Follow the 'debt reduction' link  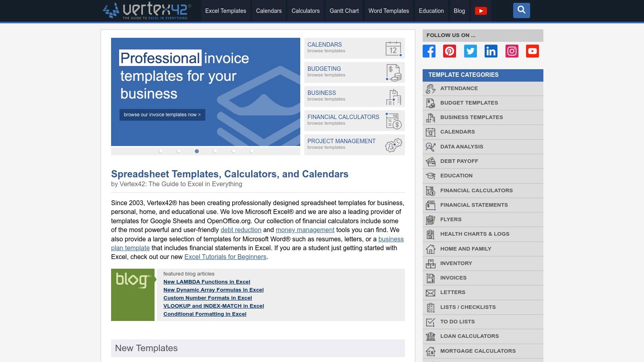tap(241, 230)
